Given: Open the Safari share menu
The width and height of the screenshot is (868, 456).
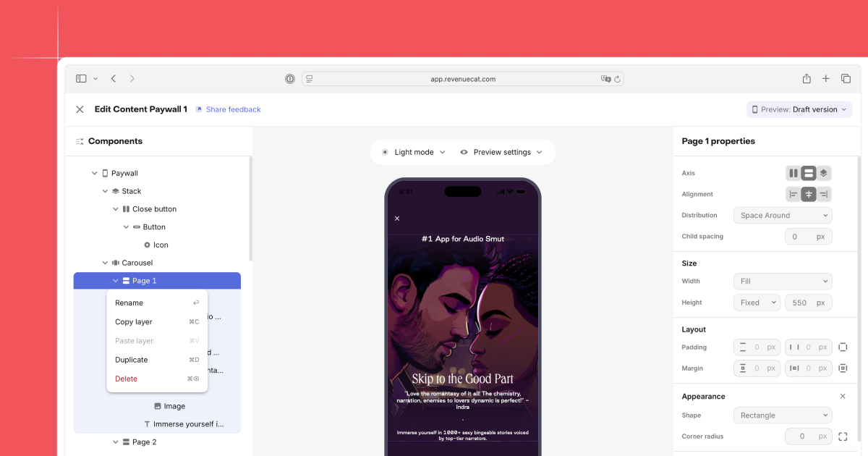Looking at the screenshot, I should point(807,79).
